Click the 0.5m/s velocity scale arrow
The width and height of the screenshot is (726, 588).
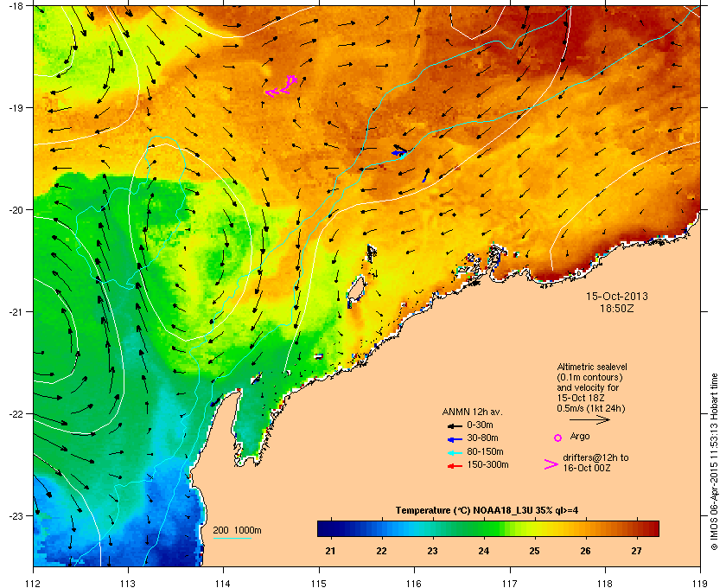[589, 420]
